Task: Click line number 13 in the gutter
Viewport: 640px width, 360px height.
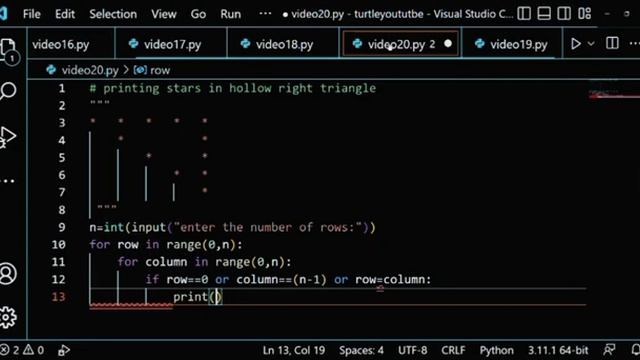Action: tap(58, 297)
